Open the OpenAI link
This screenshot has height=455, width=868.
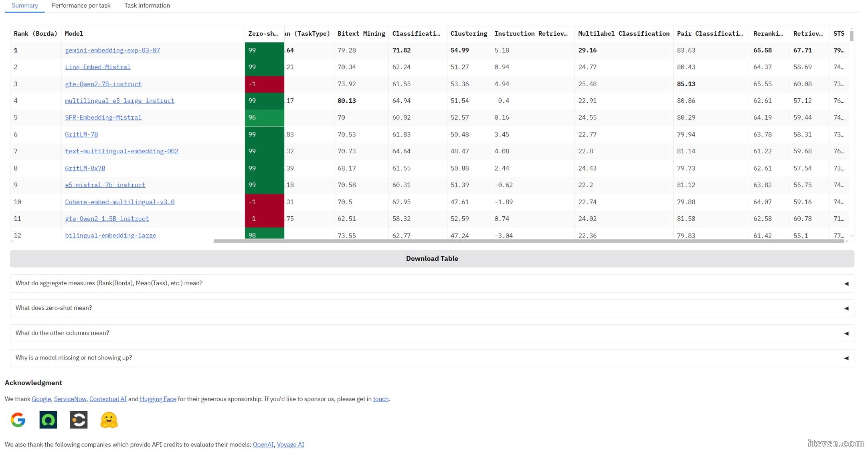263,445
